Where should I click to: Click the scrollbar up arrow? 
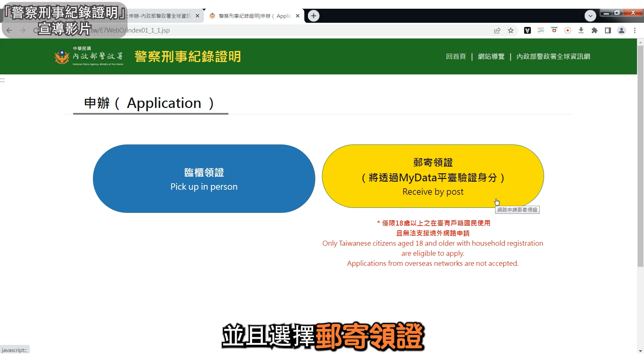(640, 42)
